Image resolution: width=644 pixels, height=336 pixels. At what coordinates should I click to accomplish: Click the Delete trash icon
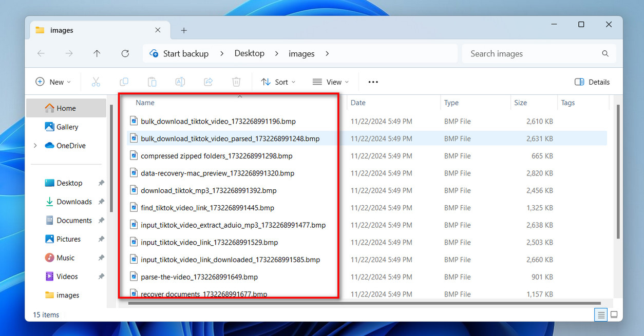[x=236, y=82]
